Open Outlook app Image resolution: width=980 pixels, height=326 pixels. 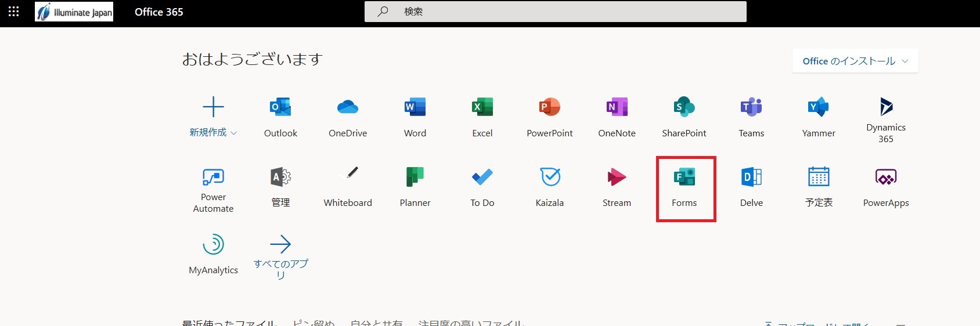click(280, 117)
